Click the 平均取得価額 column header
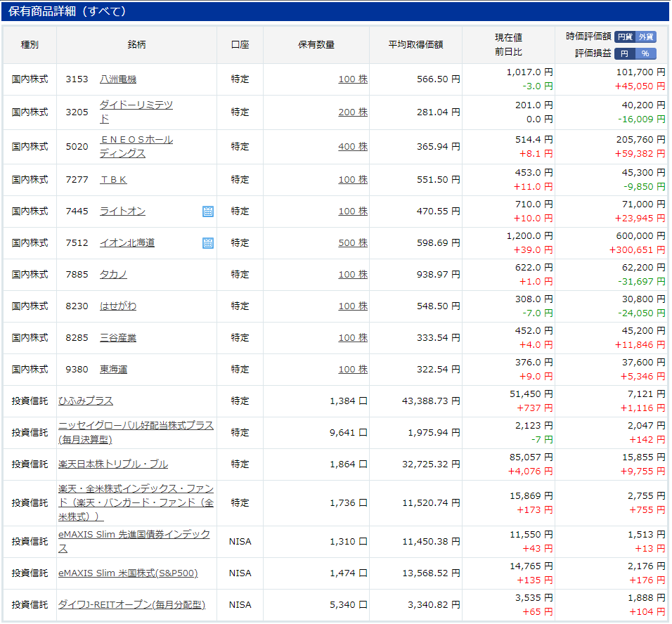672x624 pixels. click(x=415, y=44)
